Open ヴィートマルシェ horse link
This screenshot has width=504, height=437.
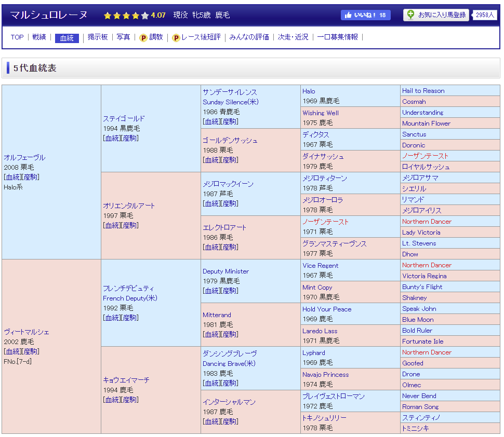(26, 332)
